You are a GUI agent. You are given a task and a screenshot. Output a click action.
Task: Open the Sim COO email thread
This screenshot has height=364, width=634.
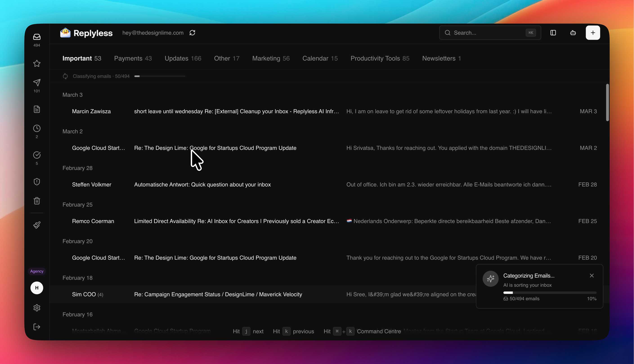coord(218,295)
